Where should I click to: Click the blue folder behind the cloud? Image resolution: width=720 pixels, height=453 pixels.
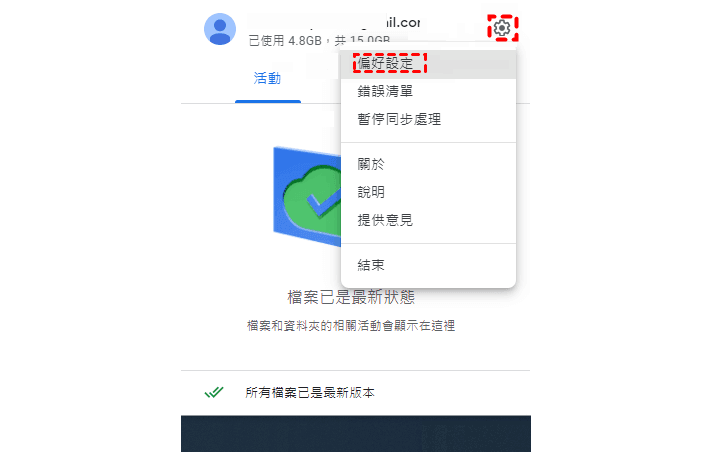point(307,196)
